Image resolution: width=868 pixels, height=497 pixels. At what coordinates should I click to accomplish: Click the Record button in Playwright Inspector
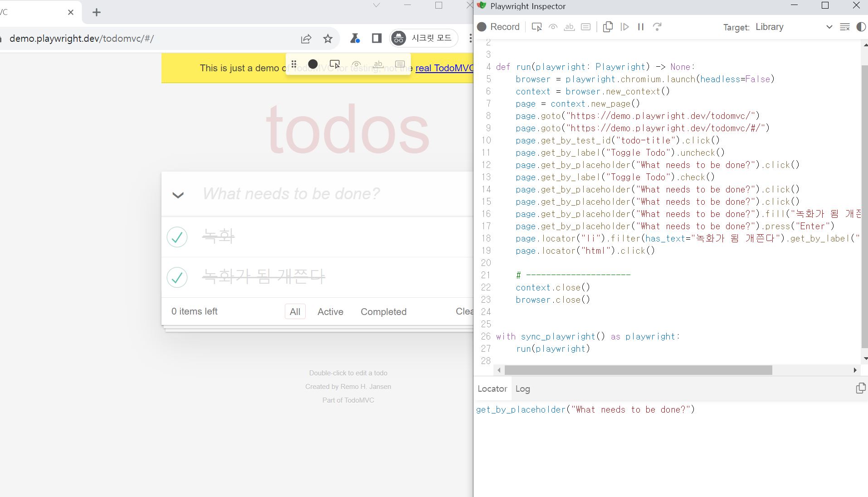498,27
